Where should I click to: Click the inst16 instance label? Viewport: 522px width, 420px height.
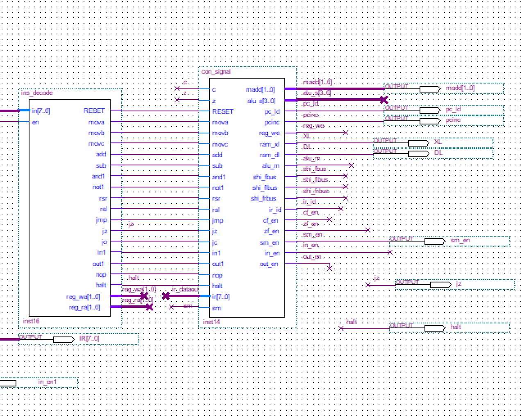point(31,321)
